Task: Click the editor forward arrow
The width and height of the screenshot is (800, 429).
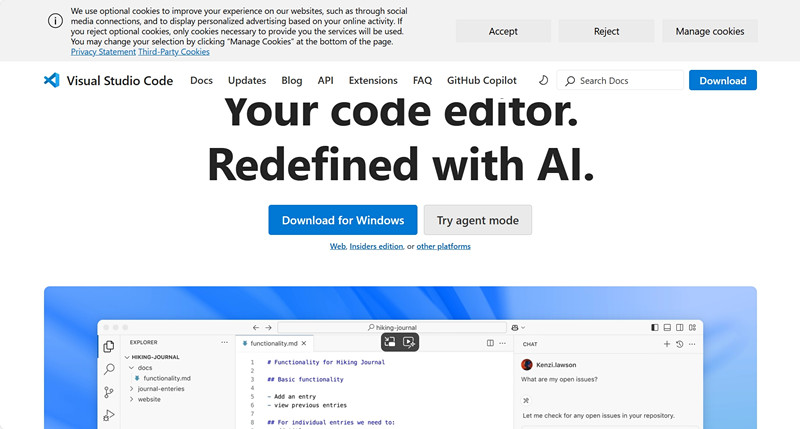Action: pos(268,327)
